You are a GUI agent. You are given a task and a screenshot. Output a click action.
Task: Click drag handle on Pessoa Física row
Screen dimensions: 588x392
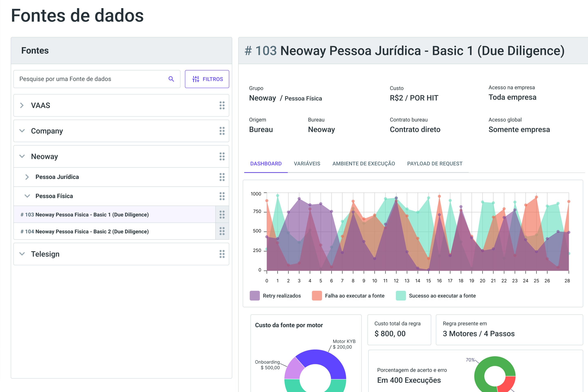coord(222,196)
